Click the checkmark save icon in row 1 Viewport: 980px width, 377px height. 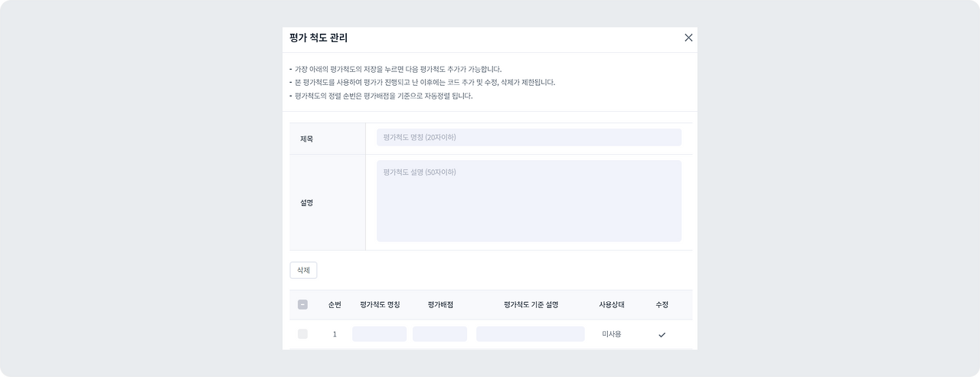(662, 335)
